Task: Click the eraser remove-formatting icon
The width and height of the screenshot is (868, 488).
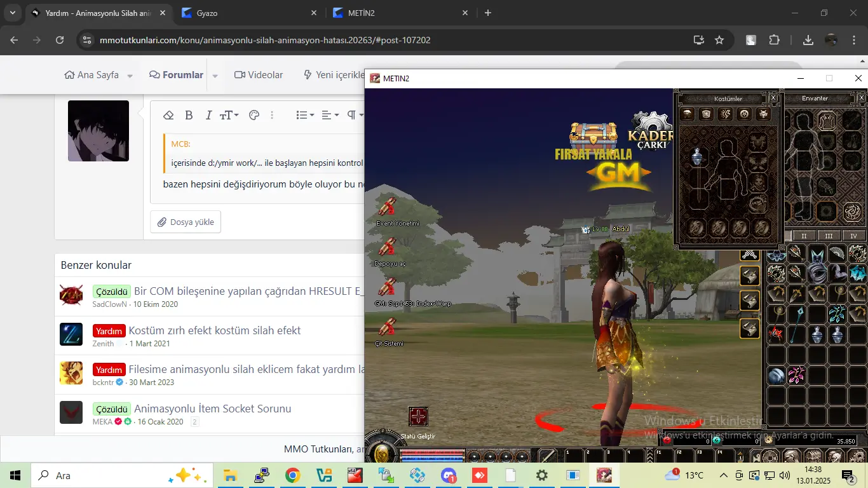Action: pos(168,115)
